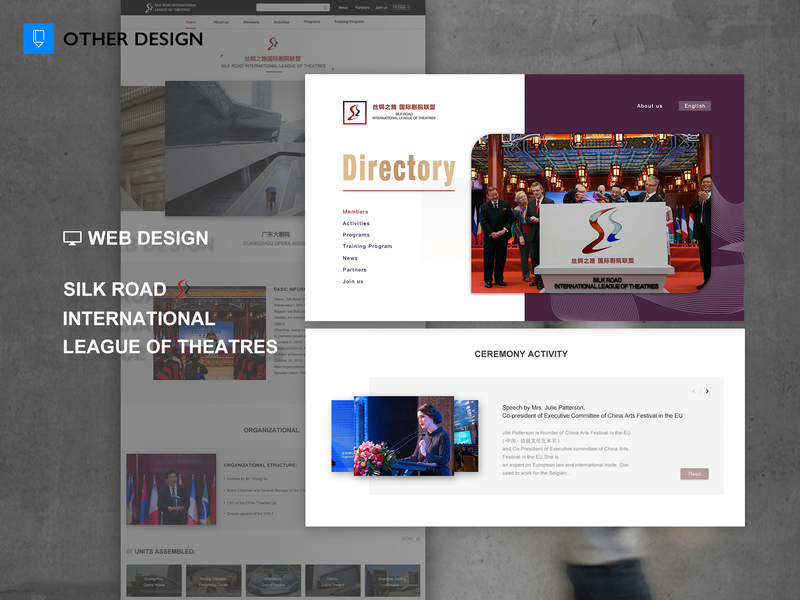
Task: Open Members in the gray nav bar
Action: pyautogui.click(x=251, y=22)
